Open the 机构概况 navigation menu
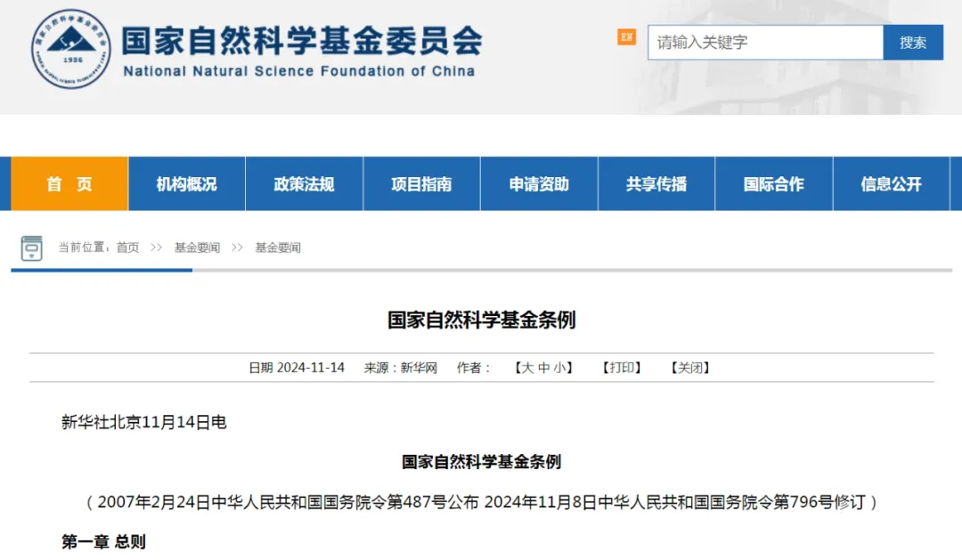Screen dimensions: 962x560 [x=187, y=184]
